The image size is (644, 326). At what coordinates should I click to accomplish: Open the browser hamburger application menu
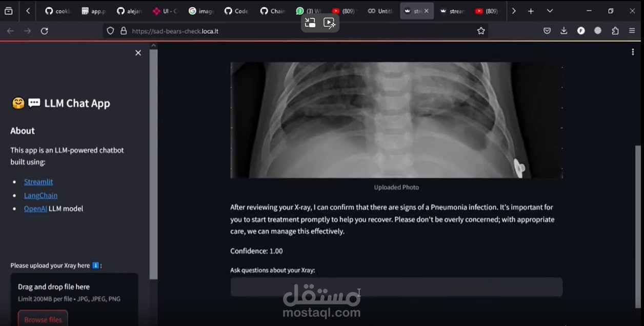click(x=632, y=31)
